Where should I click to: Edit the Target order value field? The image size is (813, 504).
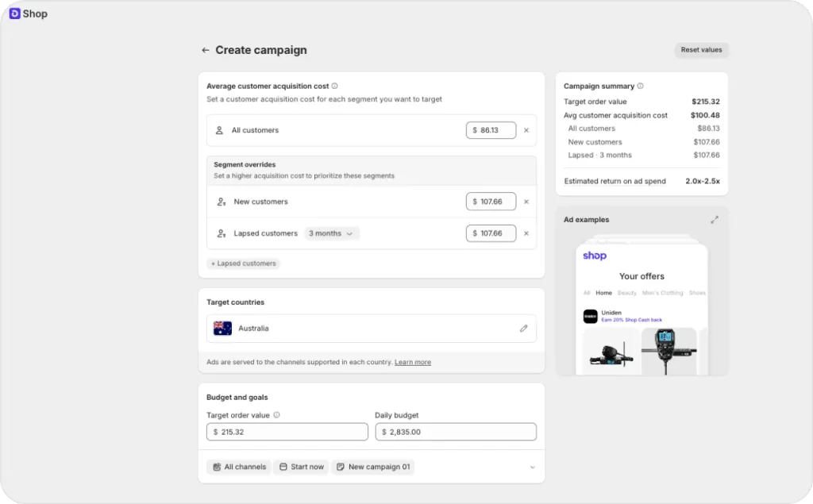pyautogui.click(x=287, y=432)
